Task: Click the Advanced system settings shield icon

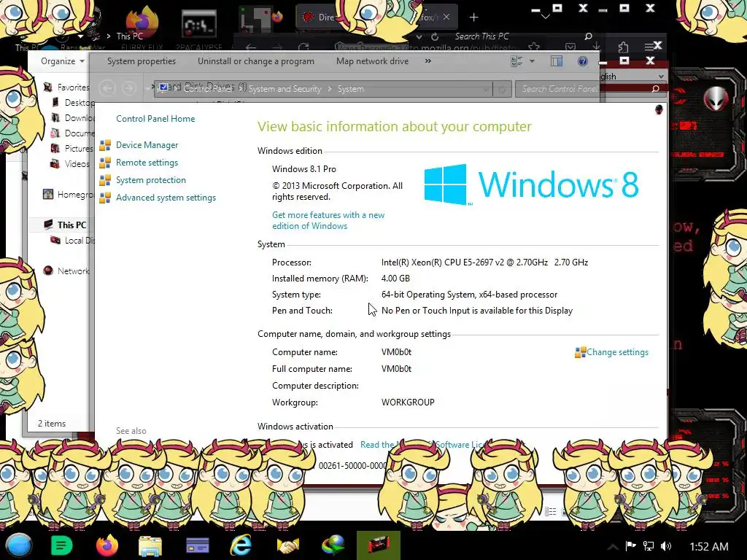Action: [105, 198]
